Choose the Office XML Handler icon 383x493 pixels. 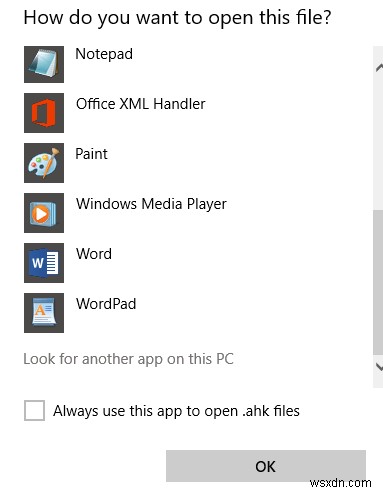tap(44, 113)
